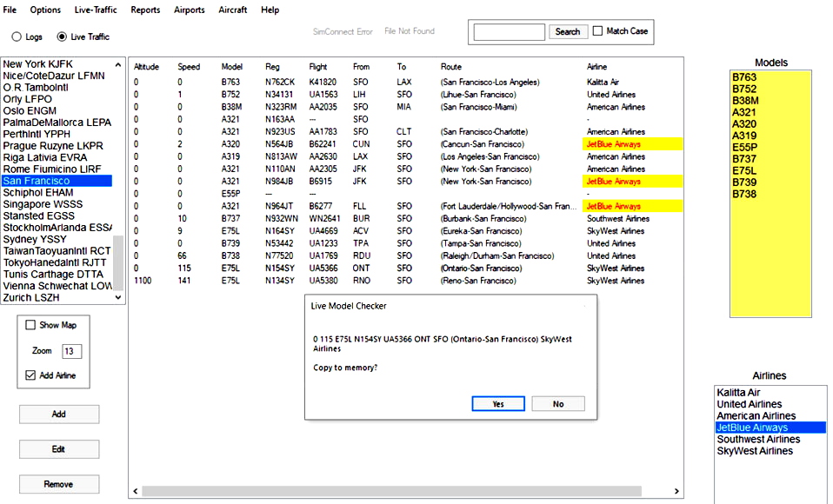The height and width of the screenshot is (504, 833).
Task: Open the Reports menu
Action: coord(145,10)
